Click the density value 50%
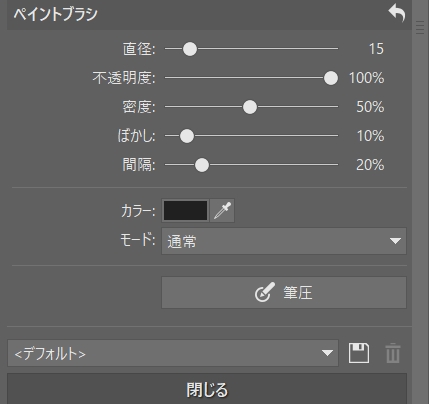This screenshot has width=429, height=404. point(370,107)
